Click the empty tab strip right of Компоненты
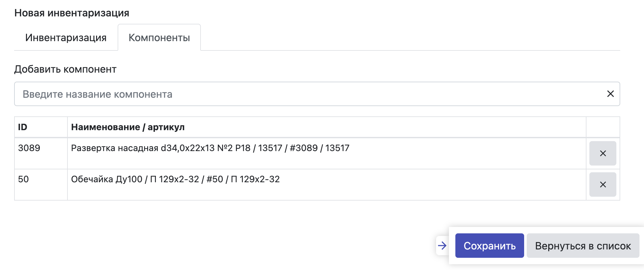The height and width of the screenshot is (270, 644). (408, 38)
